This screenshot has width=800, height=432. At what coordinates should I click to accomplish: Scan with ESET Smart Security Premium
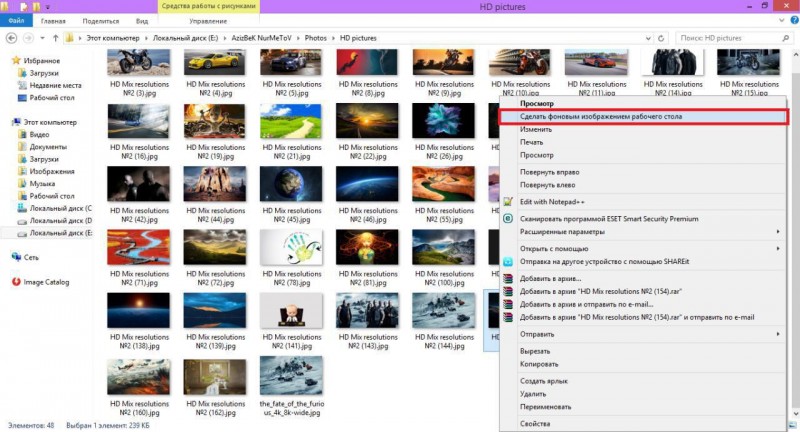[x=643, y=219]
